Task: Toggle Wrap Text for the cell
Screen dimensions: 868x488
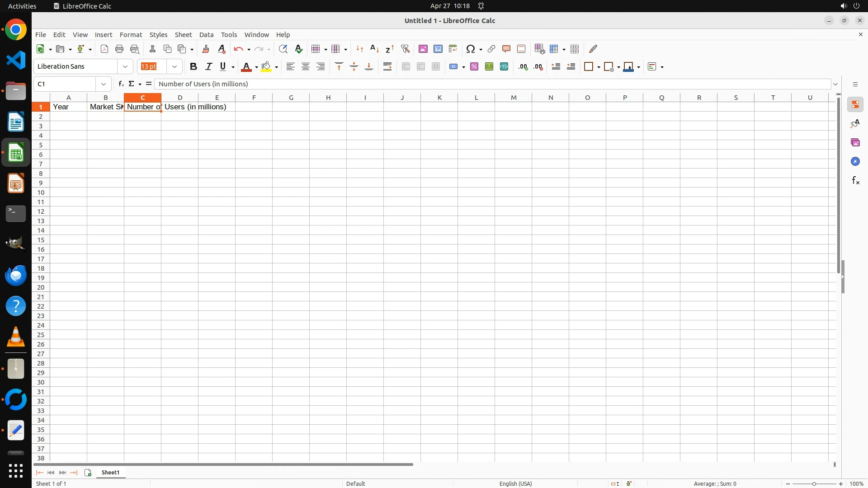Action: (387, 67)
